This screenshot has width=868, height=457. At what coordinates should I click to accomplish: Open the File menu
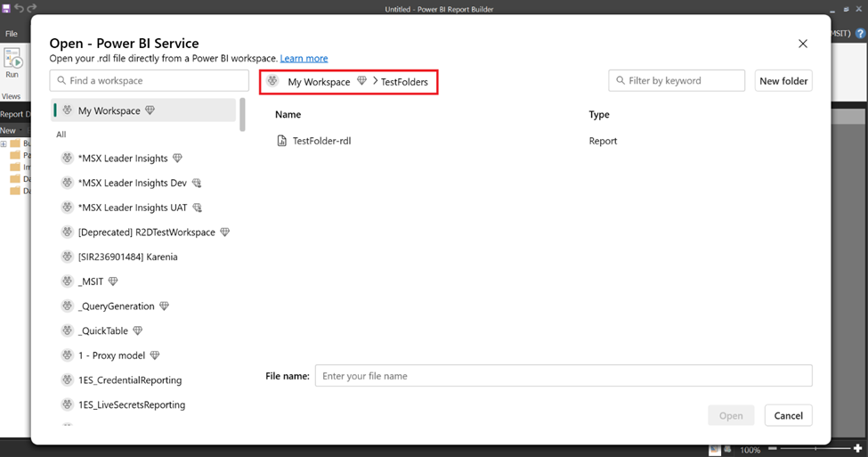(11, 33)
